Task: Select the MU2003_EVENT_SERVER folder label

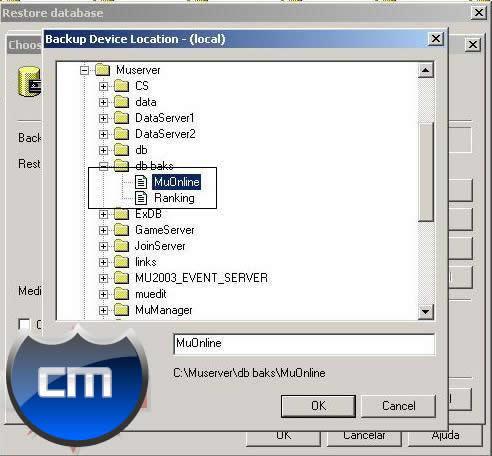Action: 201,278
